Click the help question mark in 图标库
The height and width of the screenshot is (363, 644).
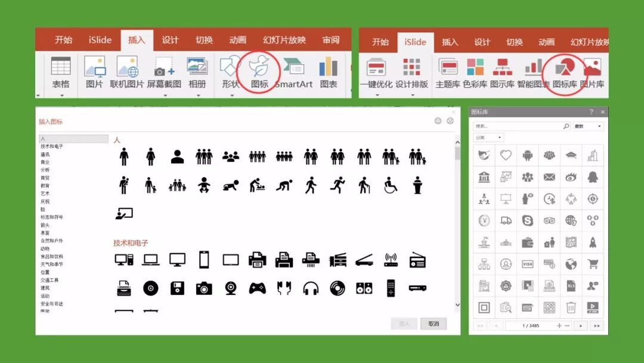pyautogui.click(x=592, y=112)
